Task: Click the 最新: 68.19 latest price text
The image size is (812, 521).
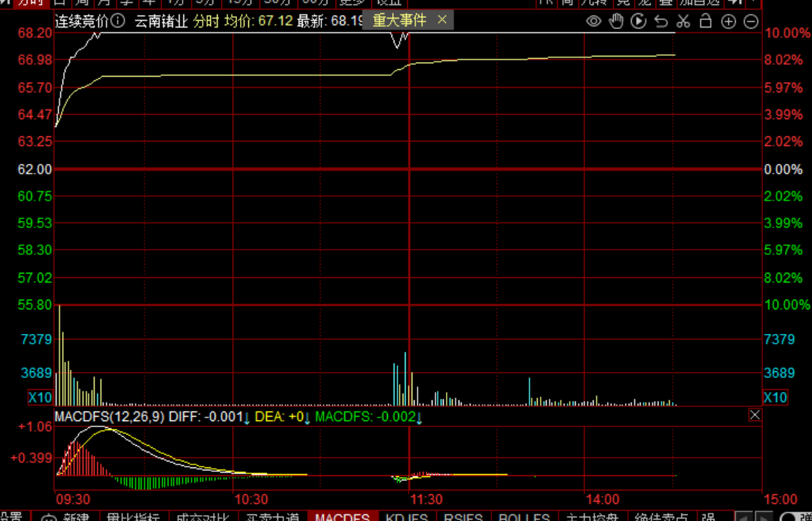Action: 330,21
